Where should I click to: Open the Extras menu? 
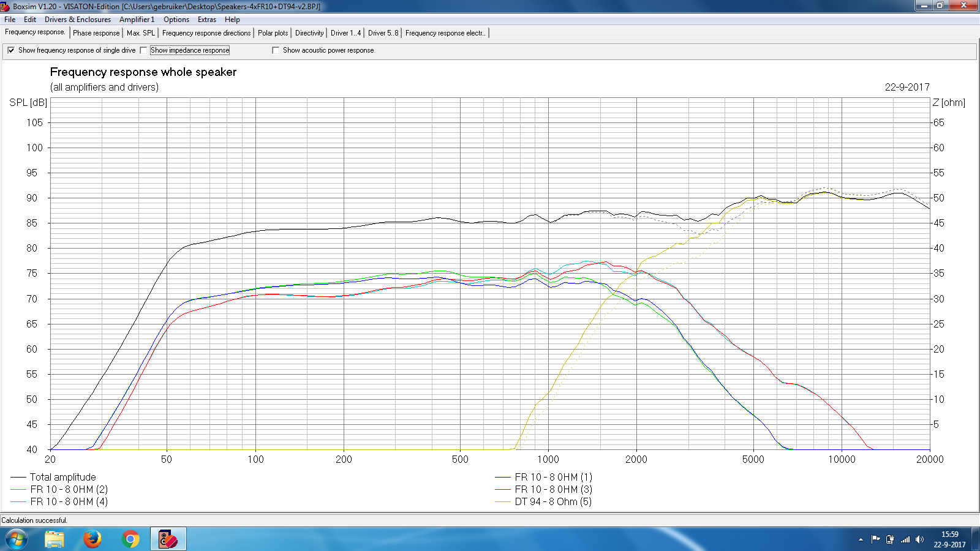[206, 20]
